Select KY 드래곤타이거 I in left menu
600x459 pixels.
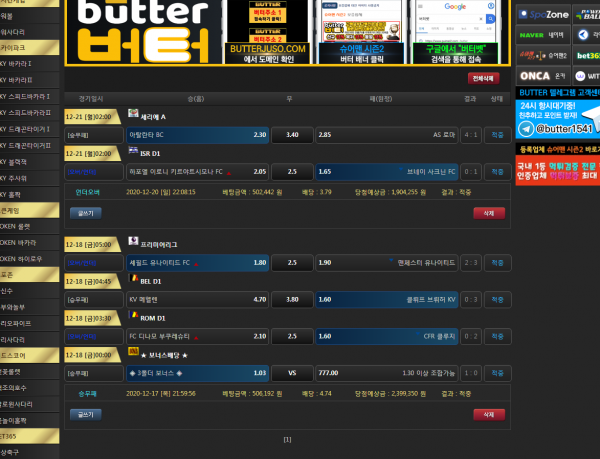pos(29,128)
